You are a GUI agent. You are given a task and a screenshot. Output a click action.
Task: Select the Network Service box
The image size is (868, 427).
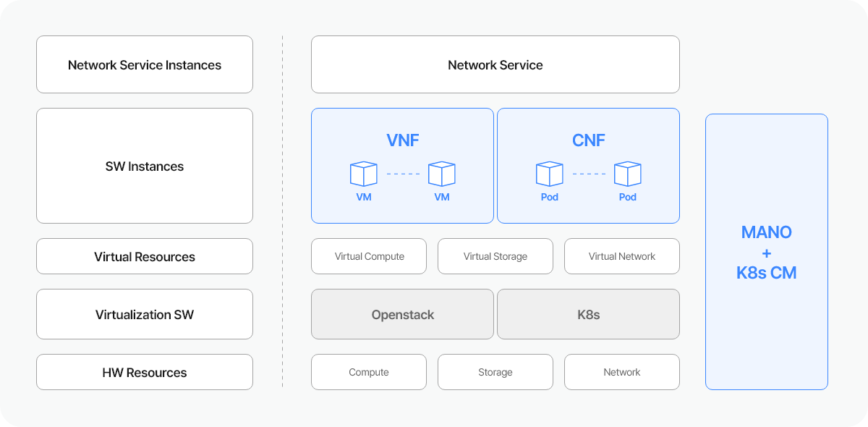[495, 64]
